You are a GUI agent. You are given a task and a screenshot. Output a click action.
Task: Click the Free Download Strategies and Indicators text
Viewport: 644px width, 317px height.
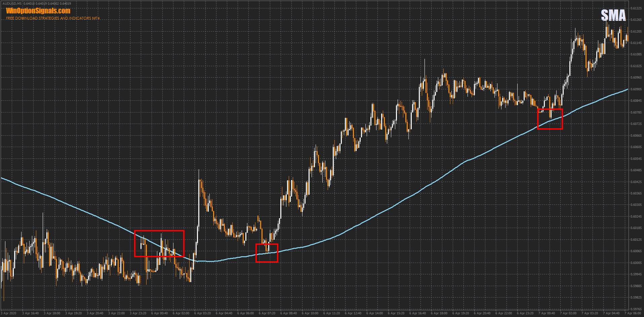coord(53,18)
